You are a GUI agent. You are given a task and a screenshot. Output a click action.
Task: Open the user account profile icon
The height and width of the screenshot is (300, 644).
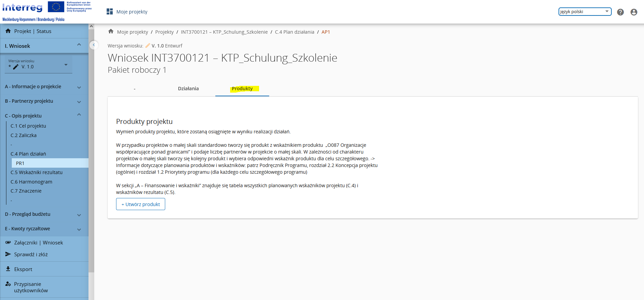(x=634, y=12)
